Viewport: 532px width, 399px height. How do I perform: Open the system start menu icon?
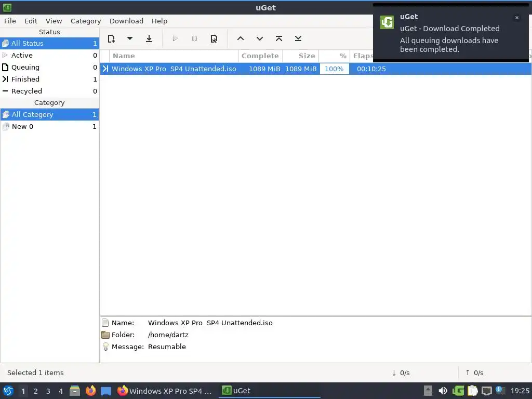[8, 391]
